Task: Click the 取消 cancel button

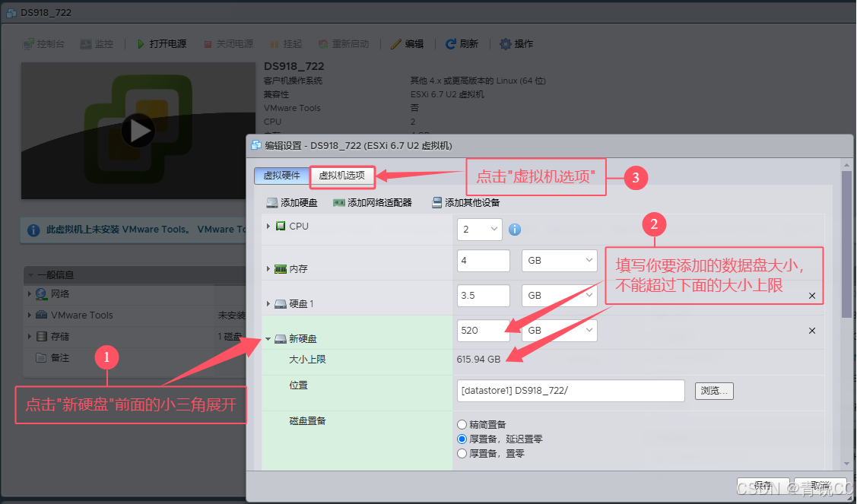Action: click(x=820, y=486)
